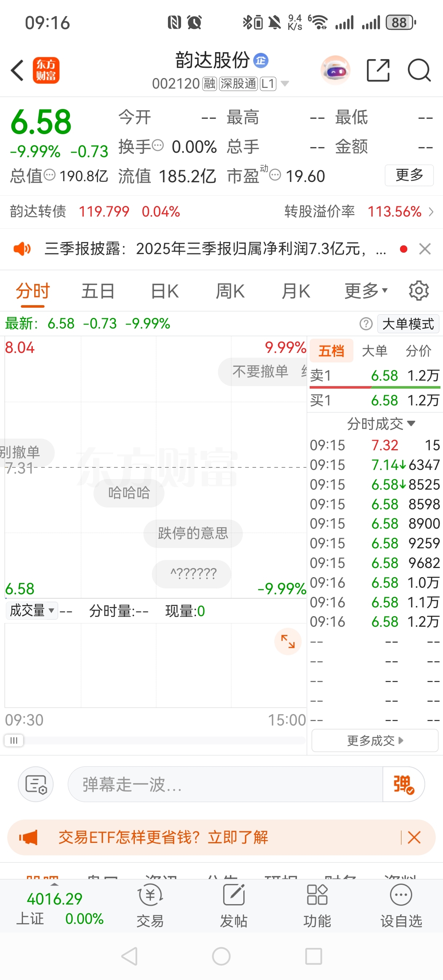
Task: Expand chart to fullscreen icon
Action: point(288,641)
